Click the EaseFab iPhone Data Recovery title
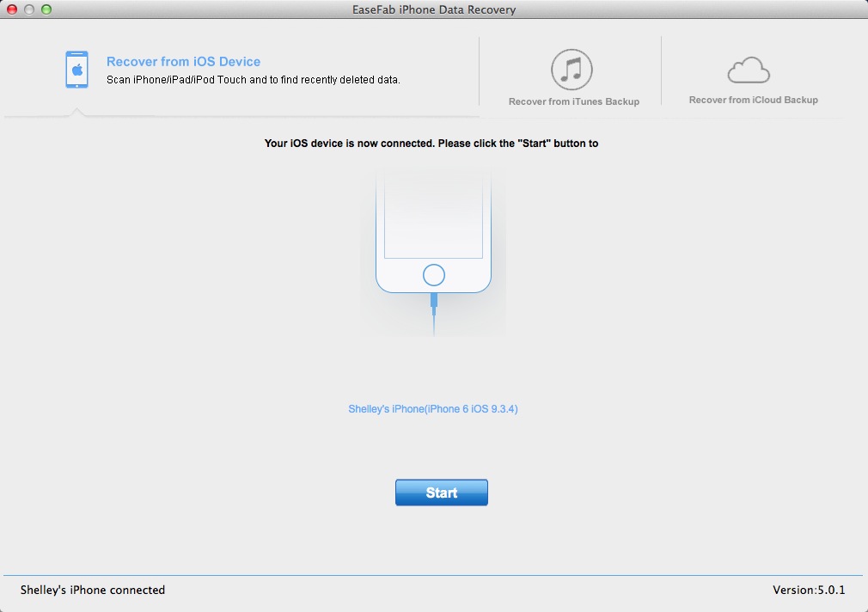868x612 pixels. [x=434, y=9]
